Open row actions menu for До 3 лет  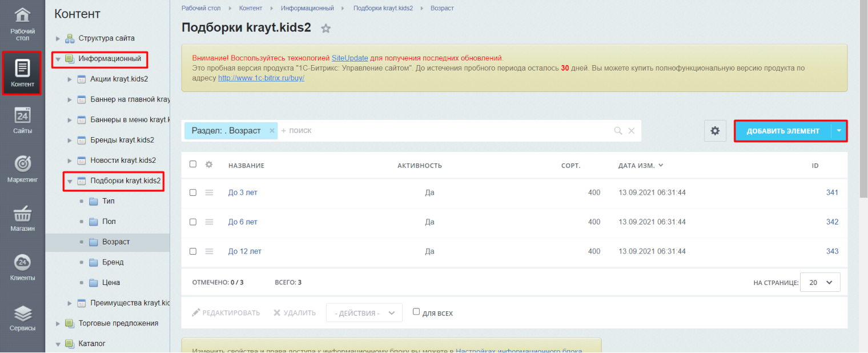click(x=209, y=192)
